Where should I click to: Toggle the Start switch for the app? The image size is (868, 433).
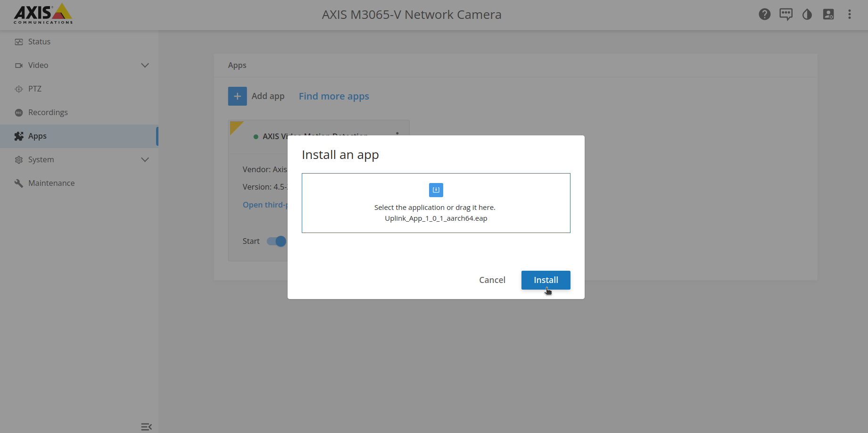click(x=276, y=241)
